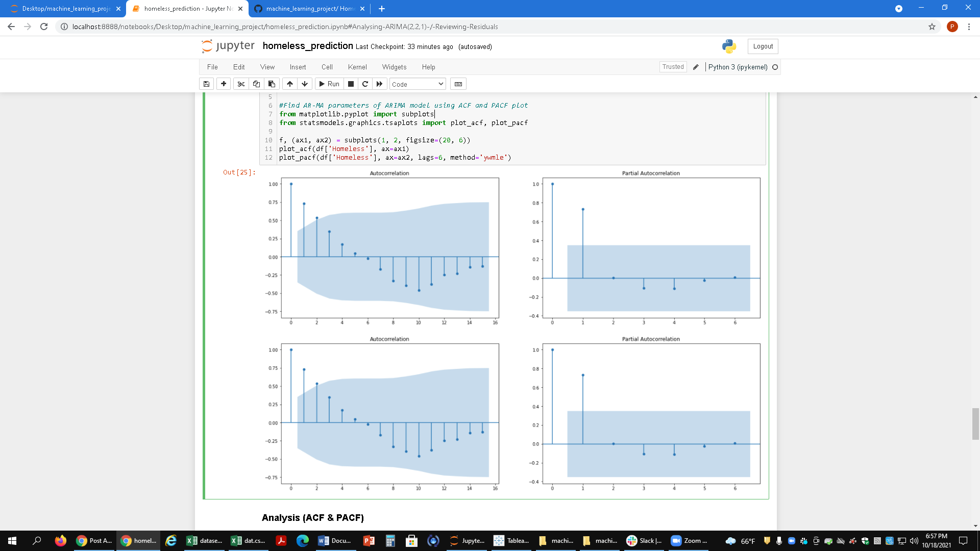
Task: Open the Word document taskbar item
Action: (x=335, y=540)
